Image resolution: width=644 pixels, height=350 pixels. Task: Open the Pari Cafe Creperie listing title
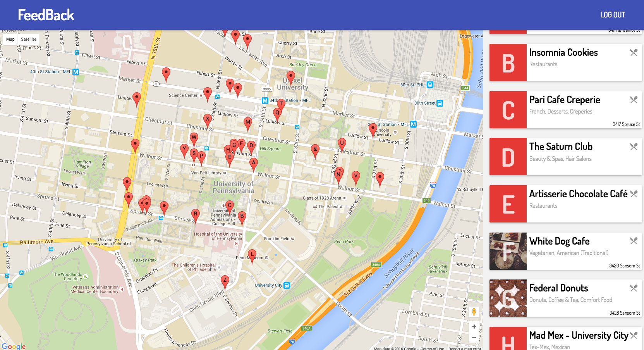[565, 100]
